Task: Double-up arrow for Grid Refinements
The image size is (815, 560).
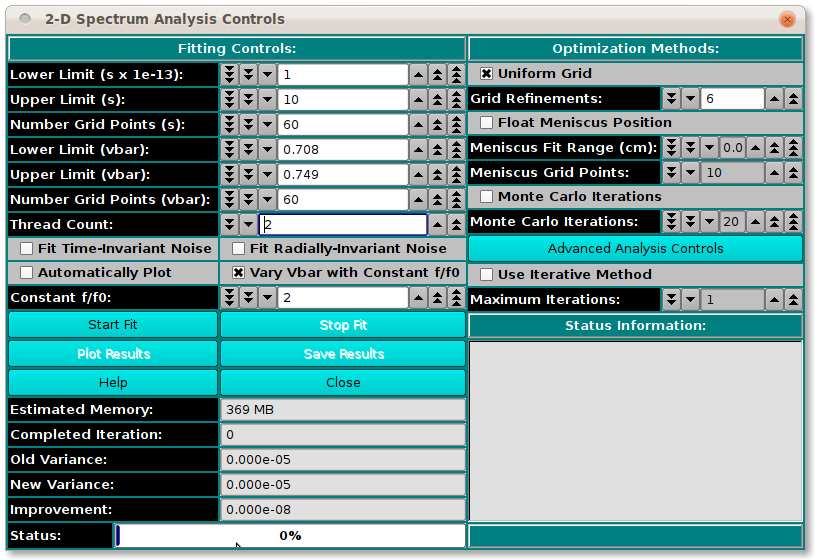Action: 793,99
